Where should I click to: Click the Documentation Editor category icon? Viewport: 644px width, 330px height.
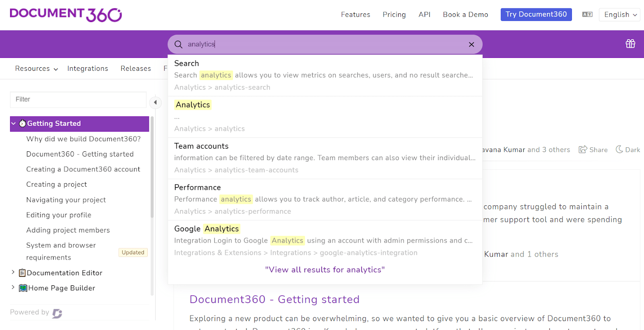tap(23, 273)
